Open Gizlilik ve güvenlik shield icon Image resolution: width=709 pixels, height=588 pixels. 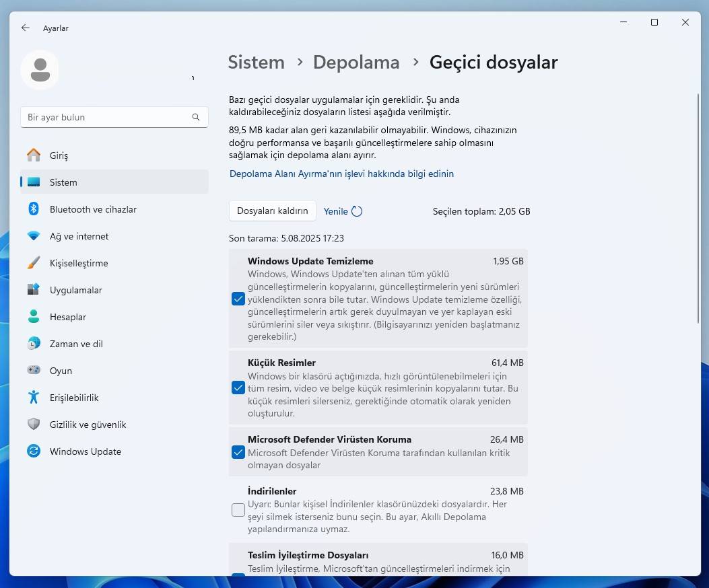point(34,425)
